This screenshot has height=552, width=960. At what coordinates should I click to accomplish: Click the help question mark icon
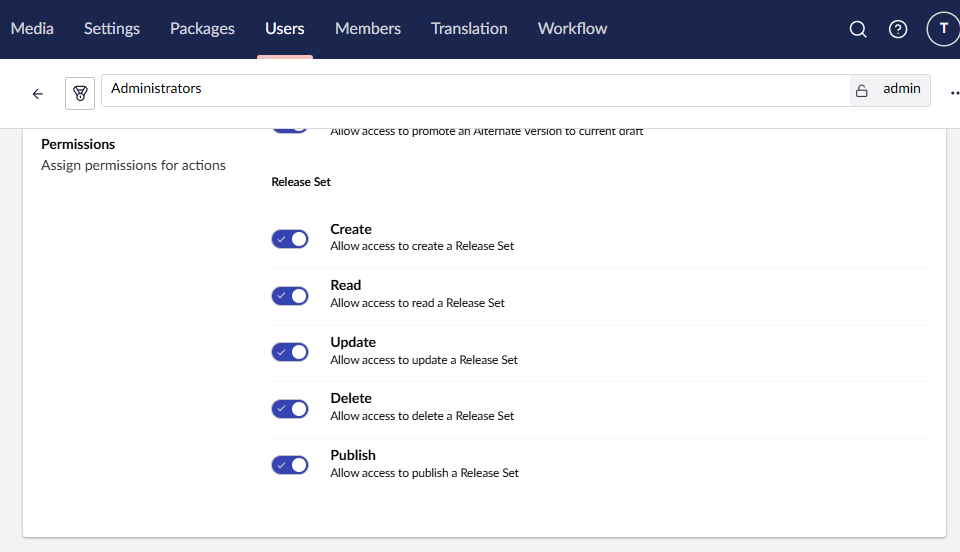point(898,29)
